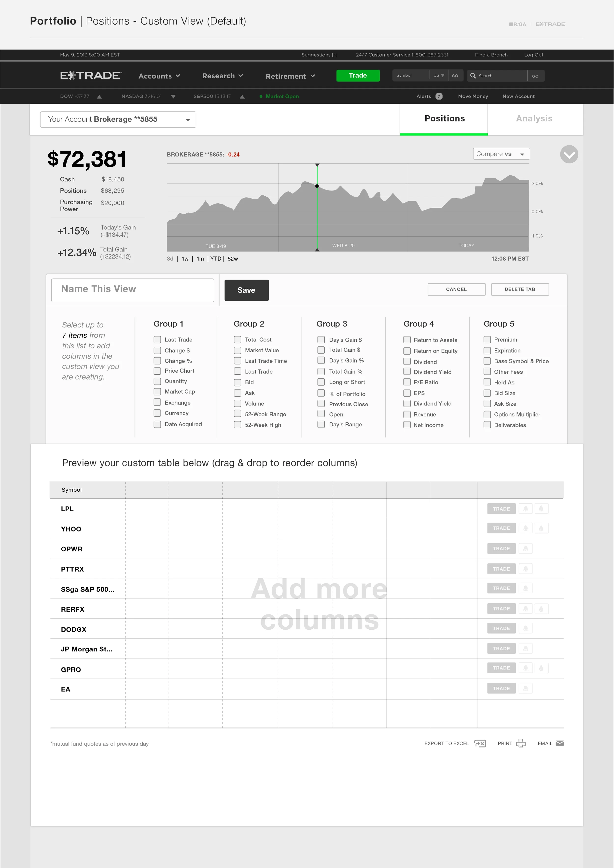Click the CANCEL button
Screen dimensions: 614x868
click(457, 290)
